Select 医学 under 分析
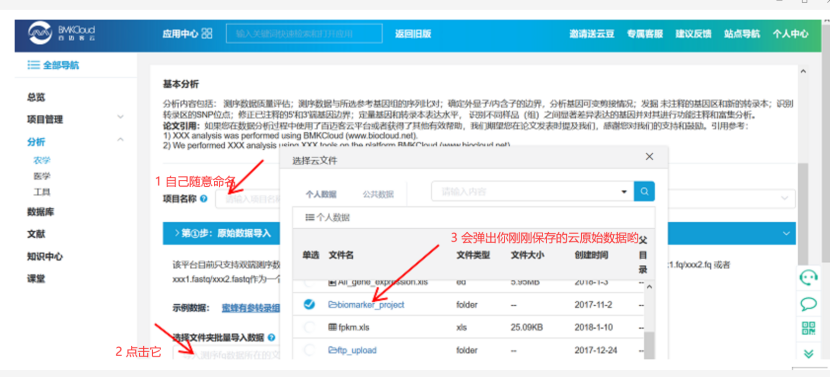The height and width of the screenshot is (377, 830). (x=42, y=176)
